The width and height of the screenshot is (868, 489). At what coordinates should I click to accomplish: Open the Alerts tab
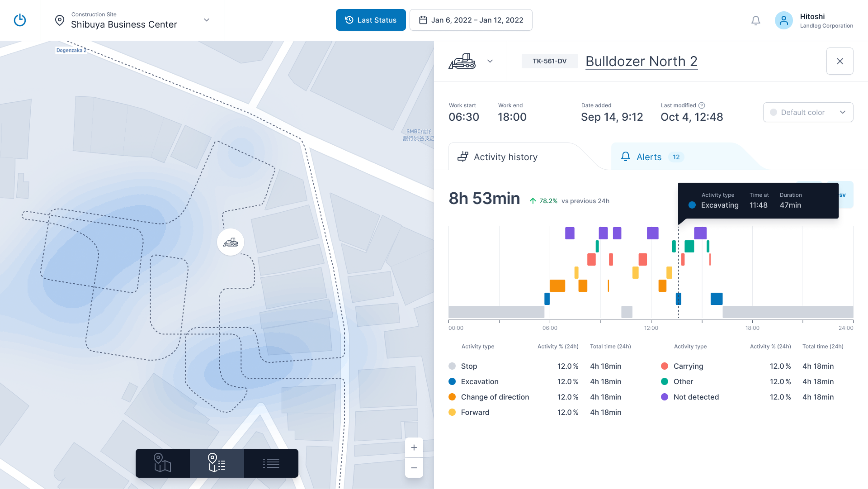coord(649,157)
